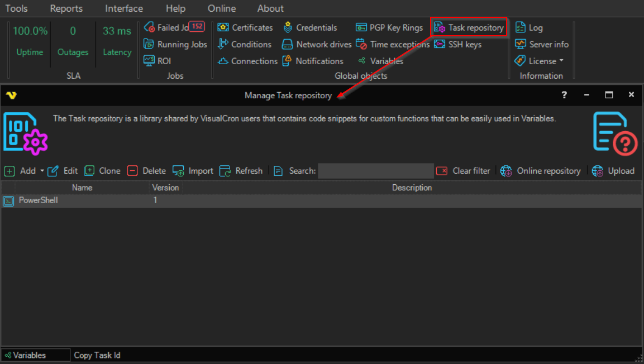Open PGP Key Rings manager

point(389,27)
